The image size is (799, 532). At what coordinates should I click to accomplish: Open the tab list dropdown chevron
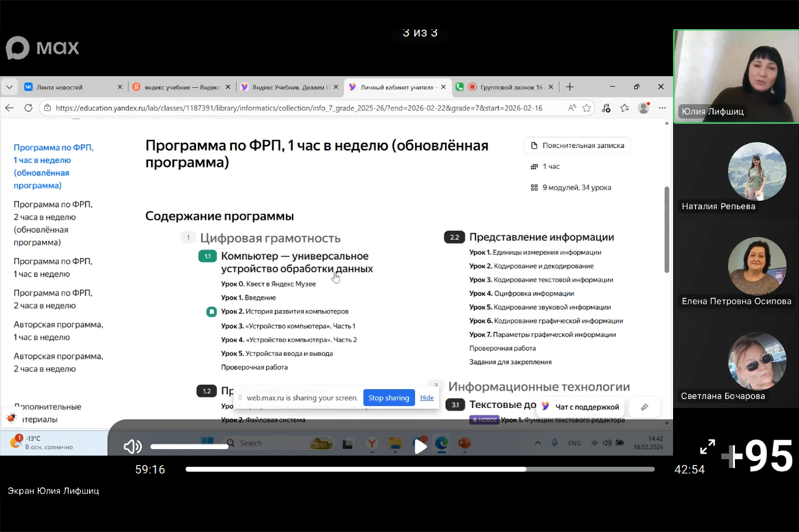9,87
